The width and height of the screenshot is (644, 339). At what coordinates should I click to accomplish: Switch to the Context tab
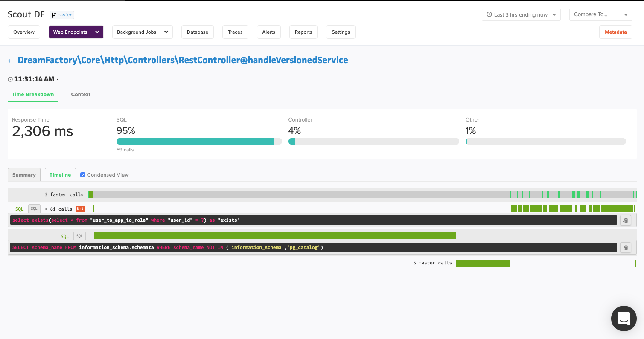click(x=81, y=94)
